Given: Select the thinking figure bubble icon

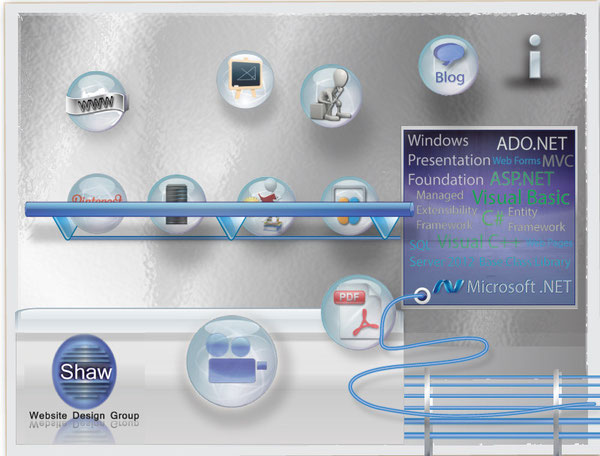Looking at the screenshot, I should point(331,96).
